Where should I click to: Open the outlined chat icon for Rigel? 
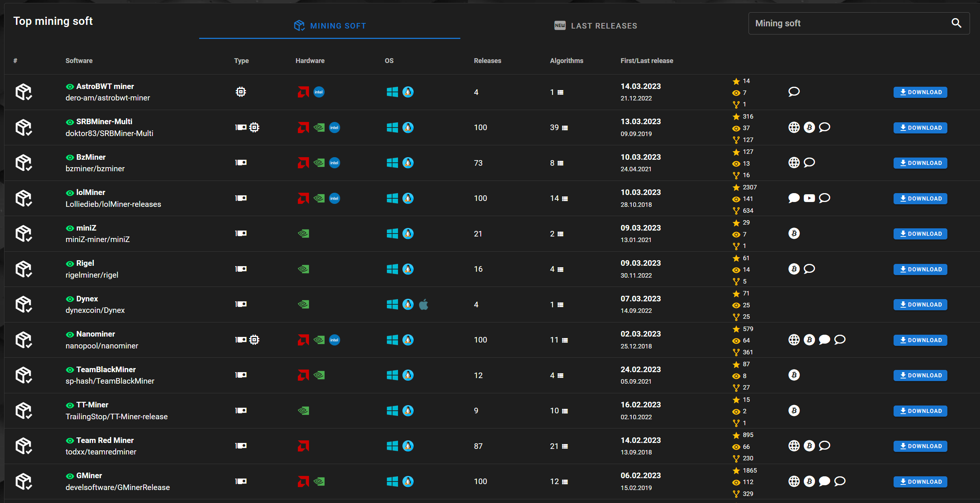click(809, 269)
